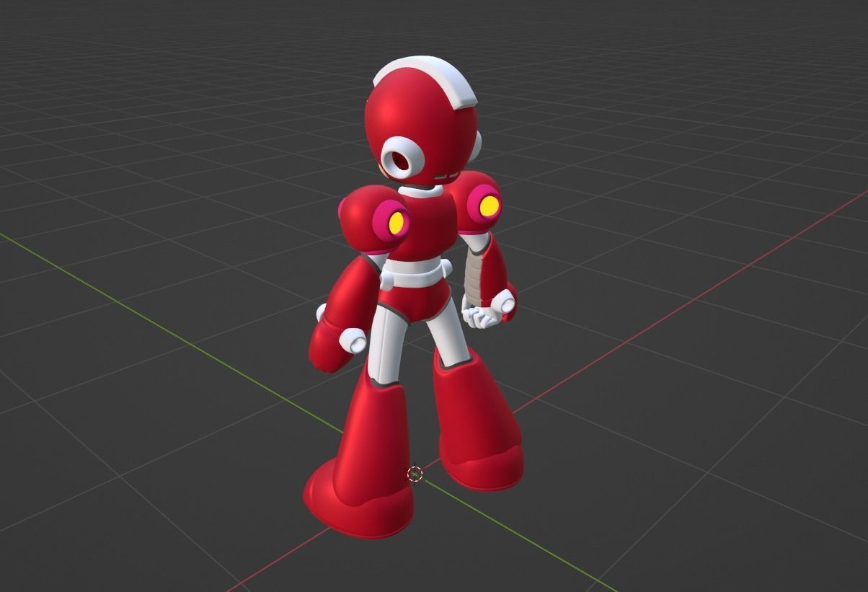Screen dimensions: 868x592
Task: Click the yellow light on the nearer shoulder
Action: (397, 224)
